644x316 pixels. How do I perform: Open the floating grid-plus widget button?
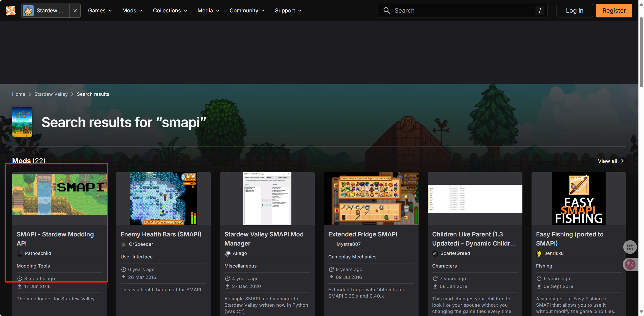(x=630, y=247)
